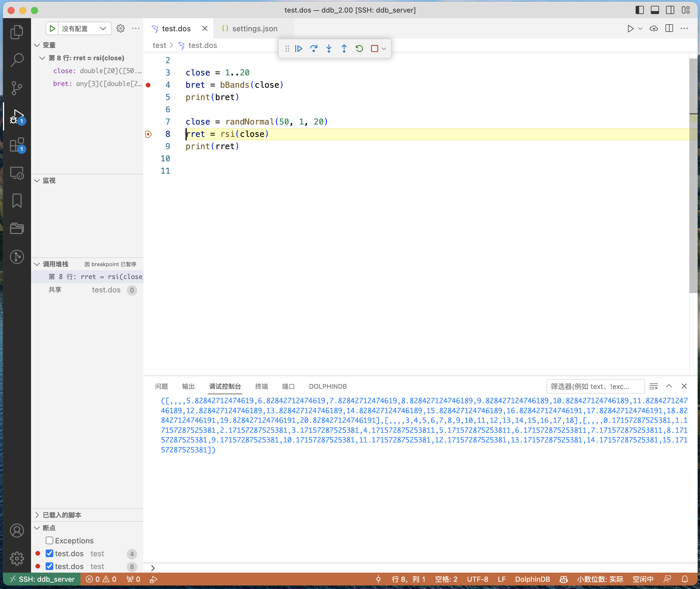Click the DolphinDB language mode indicator
The height and width of the screenshot is (589, 700).
[x=532, y=579]
